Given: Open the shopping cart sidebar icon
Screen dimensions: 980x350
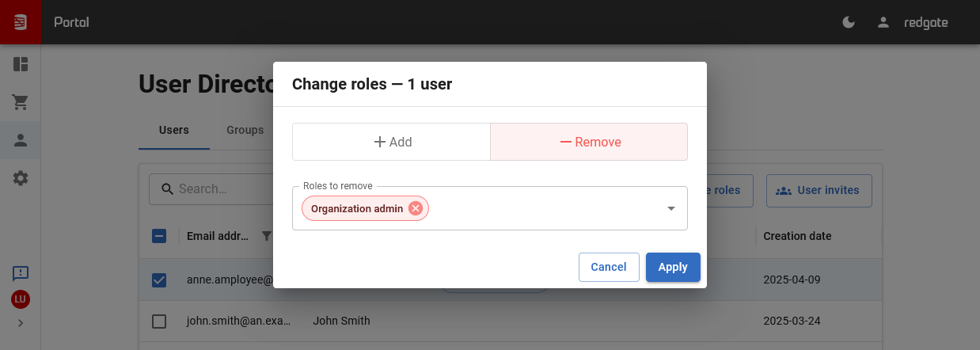Looking at the screenshot, I should pos(21,102).
